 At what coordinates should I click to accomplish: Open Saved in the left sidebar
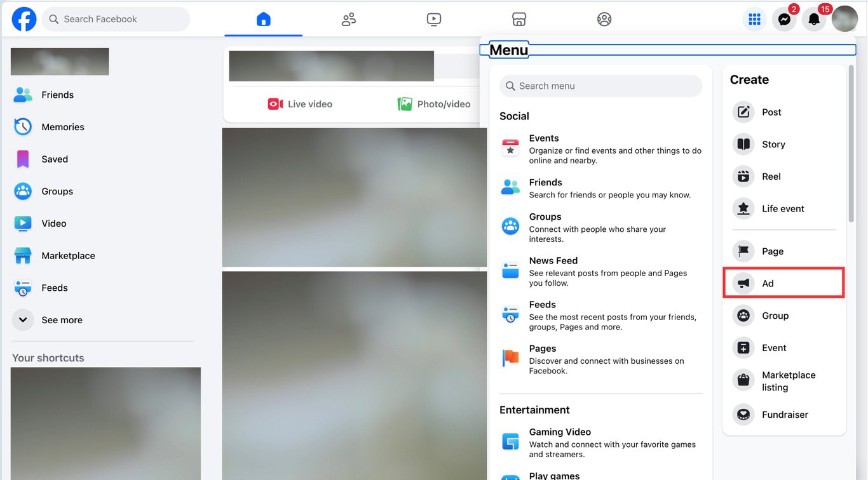pyautogui.click(x=102, y=159)
